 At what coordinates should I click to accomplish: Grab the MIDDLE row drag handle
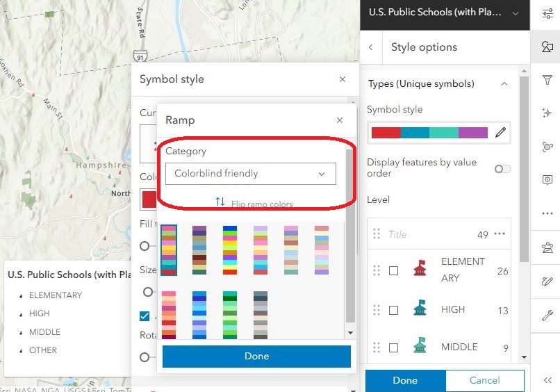[377, 348]
